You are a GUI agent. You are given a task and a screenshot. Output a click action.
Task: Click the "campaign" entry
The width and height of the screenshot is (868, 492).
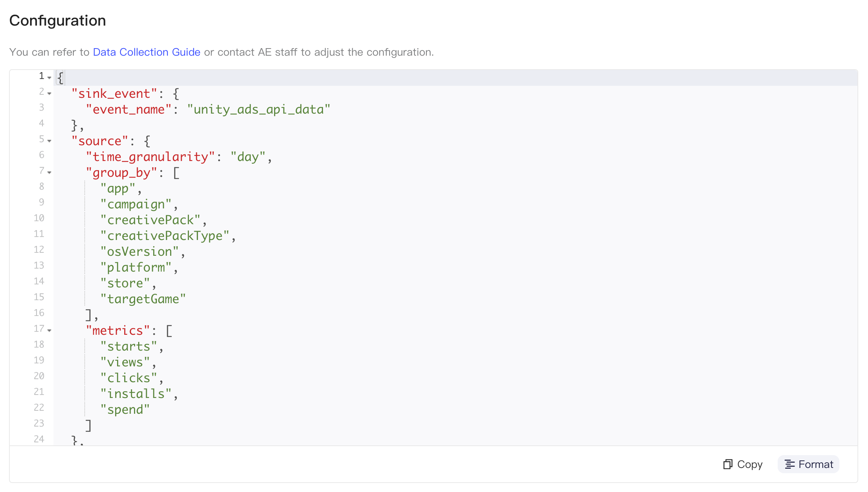136,204
